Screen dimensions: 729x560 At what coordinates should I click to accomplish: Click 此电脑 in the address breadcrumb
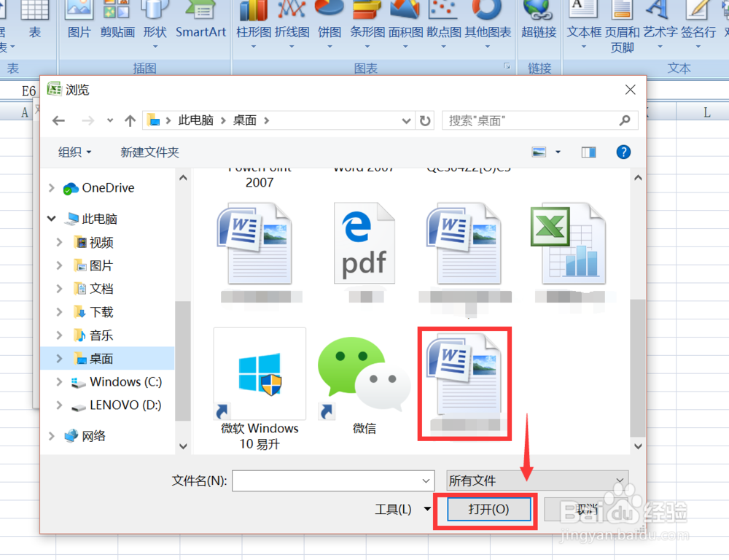pos(195,120)
